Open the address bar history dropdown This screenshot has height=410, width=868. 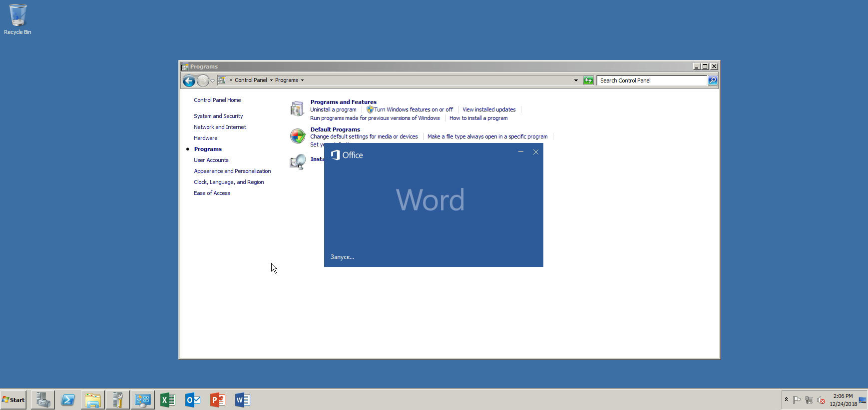(576, 80)
